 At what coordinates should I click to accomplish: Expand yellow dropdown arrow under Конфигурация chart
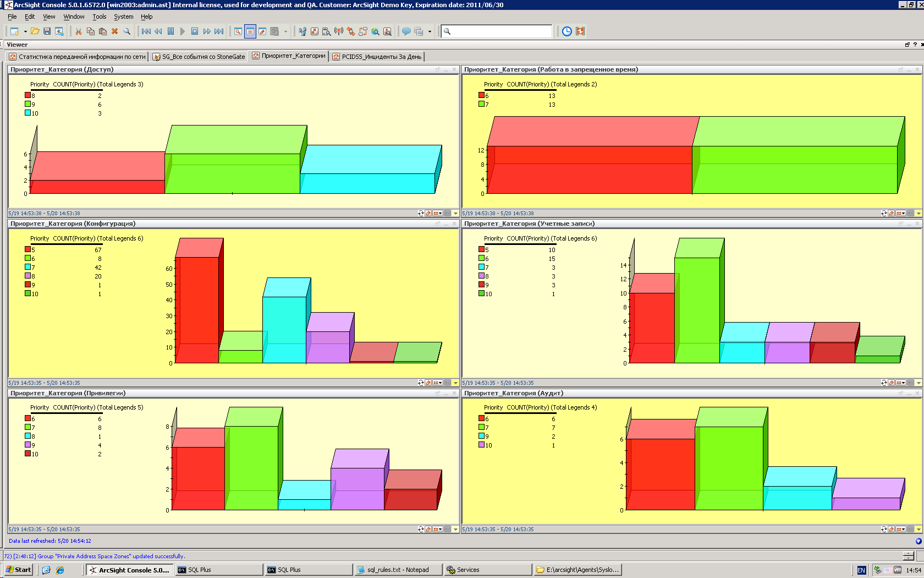[x=455, y=383]
